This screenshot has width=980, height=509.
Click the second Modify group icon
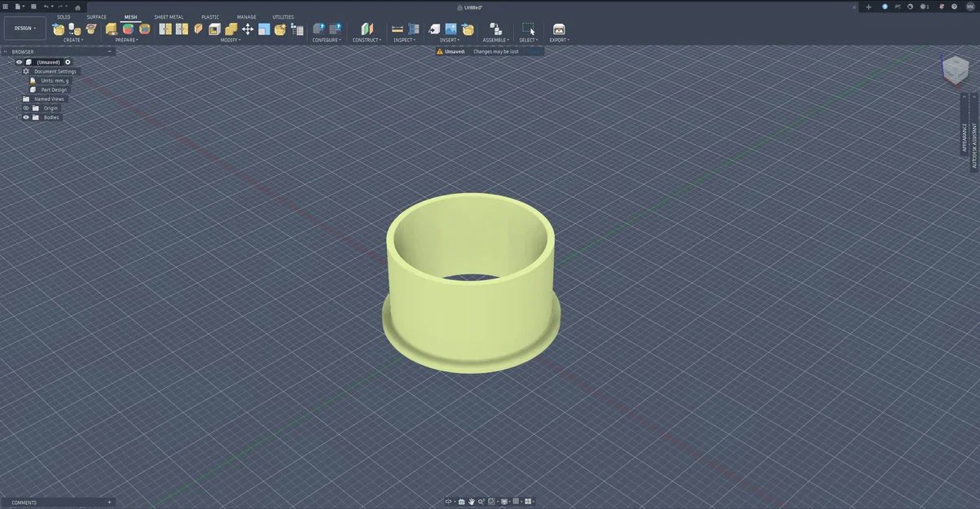[182, 29]
